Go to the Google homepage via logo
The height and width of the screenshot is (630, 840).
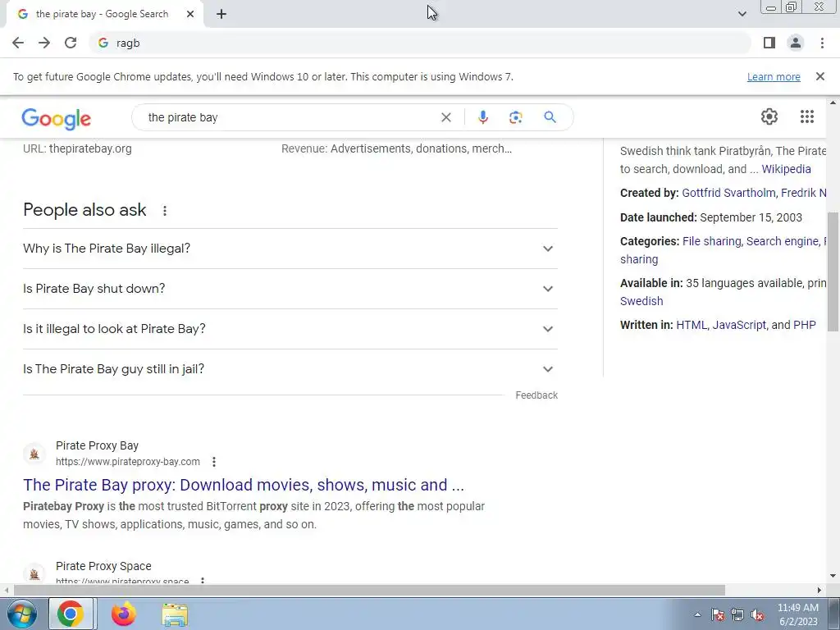coord(57,118)
